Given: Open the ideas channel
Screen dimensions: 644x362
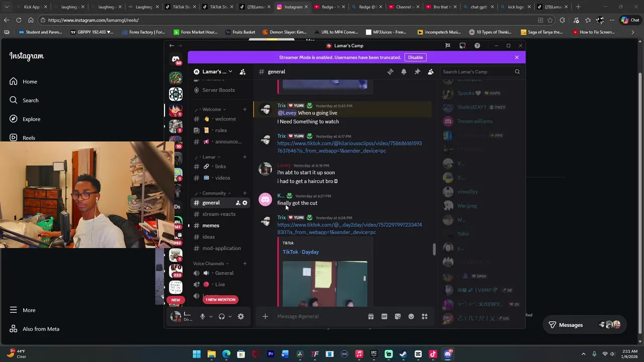Looking at the screenshot, I should click(220, 237).
